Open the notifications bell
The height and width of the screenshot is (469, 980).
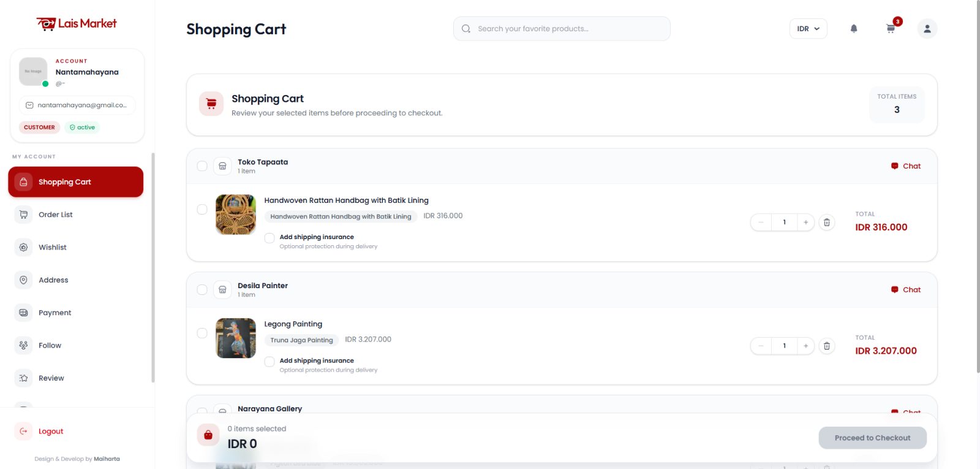pyautogui.click(x=854, y=29)
